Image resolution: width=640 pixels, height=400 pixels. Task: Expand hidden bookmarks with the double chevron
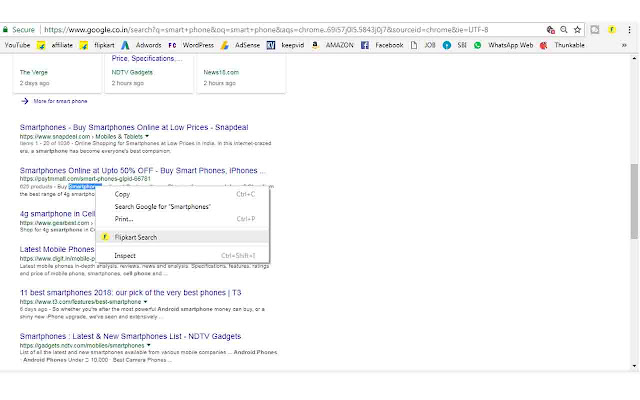pyautogui.click(x=624, y=45)
